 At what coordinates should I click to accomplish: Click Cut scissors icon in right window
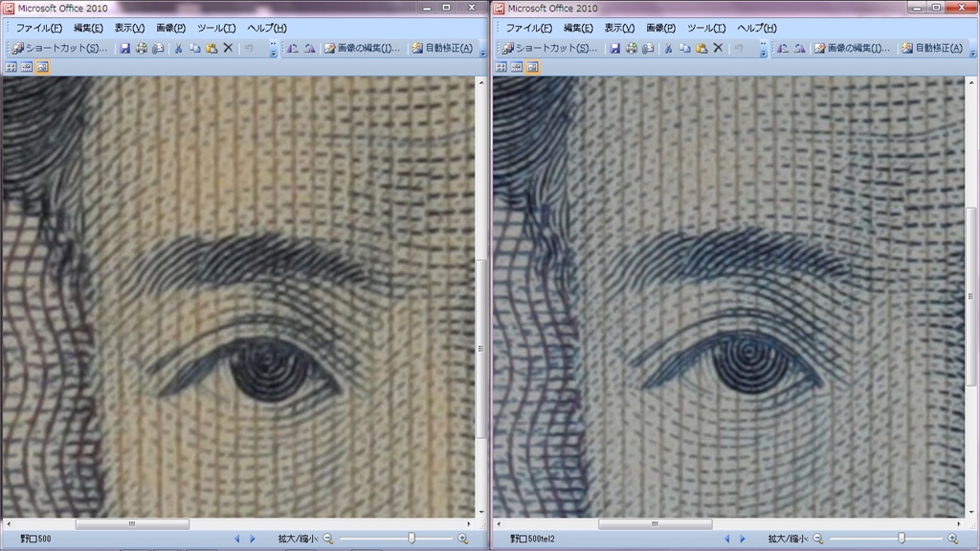tap(668, 48)
